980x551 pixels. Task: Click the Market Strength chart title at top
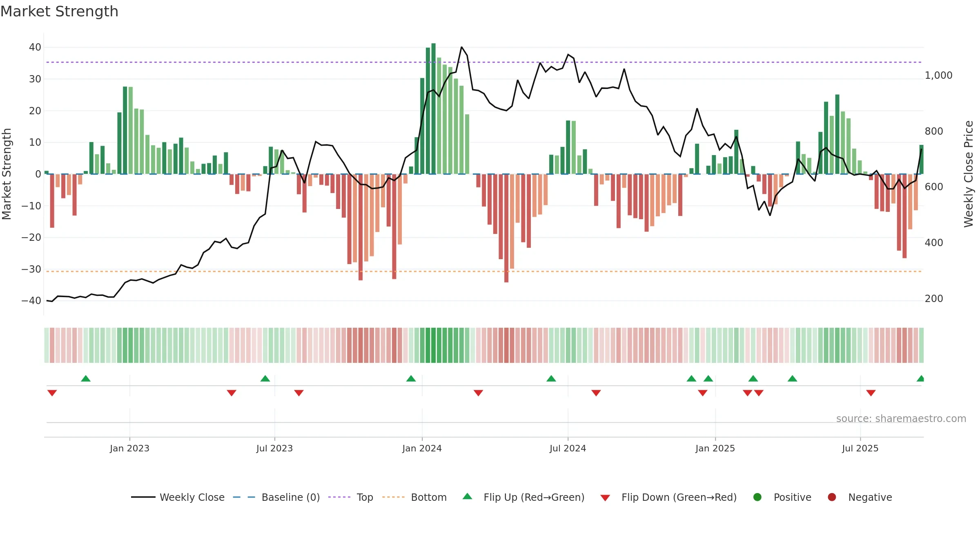59,11
